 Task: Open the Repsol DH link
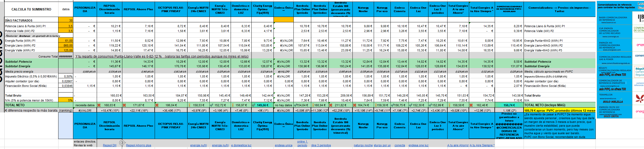pyautogui.click(x=109, y=145)
